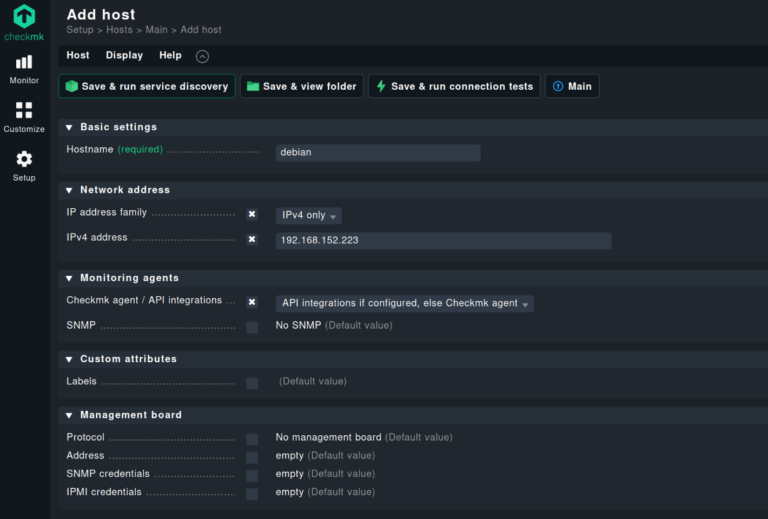Collapse the Basic settings section

69,127
